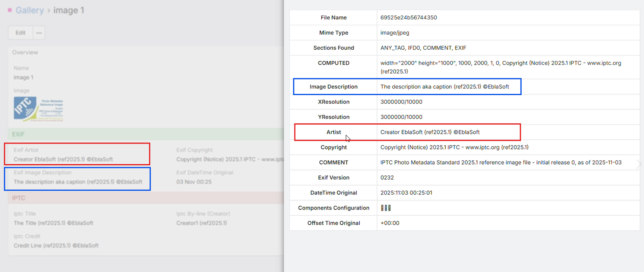
Task: Select the Exif Artist field value
Action: pos(63,159)
